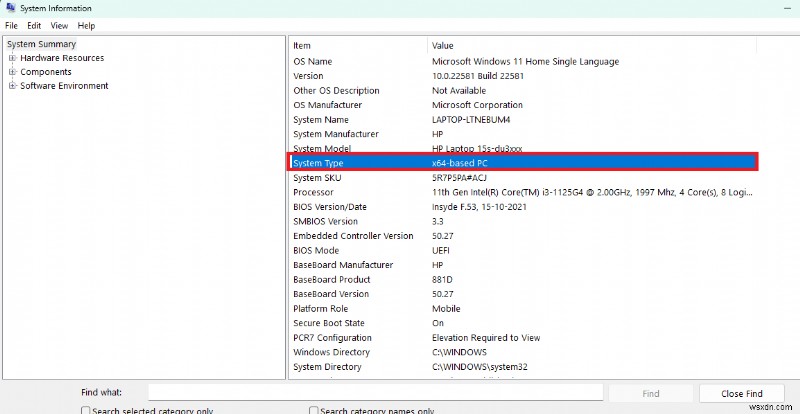
Task: Select the Components tree item
Action: [x=46, y=72]
